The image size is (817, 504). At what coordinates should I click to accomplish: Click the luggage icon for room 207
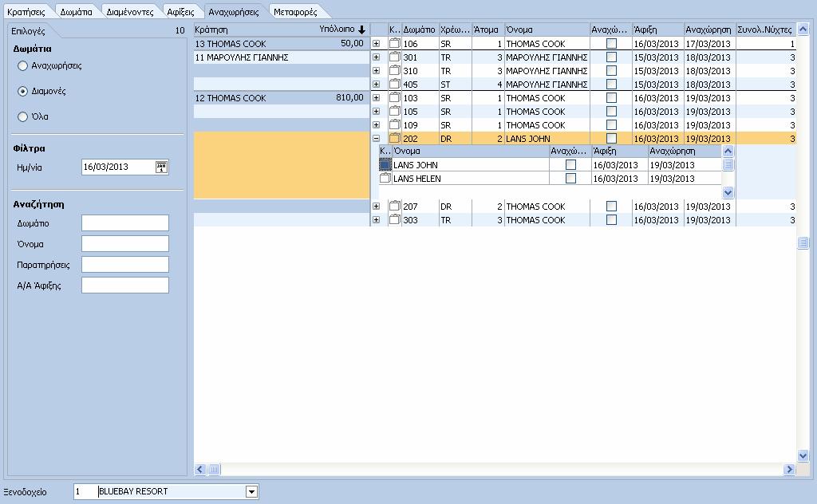click(395, 206)
